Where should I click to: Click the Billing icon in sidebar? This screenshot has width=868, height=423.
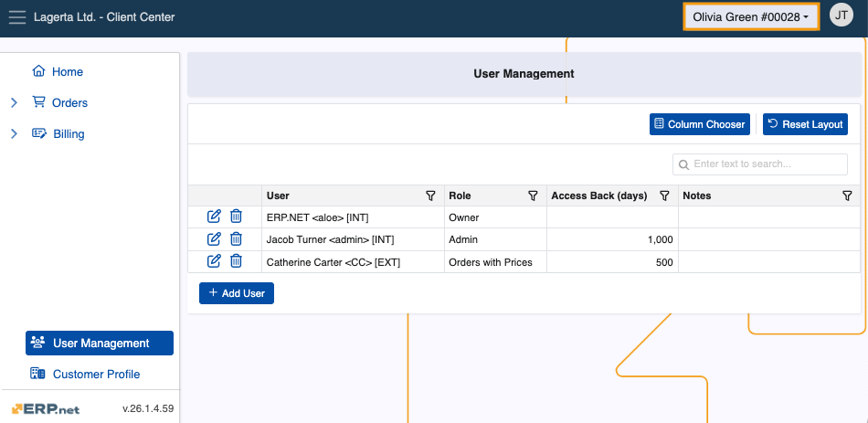(38, 132)
